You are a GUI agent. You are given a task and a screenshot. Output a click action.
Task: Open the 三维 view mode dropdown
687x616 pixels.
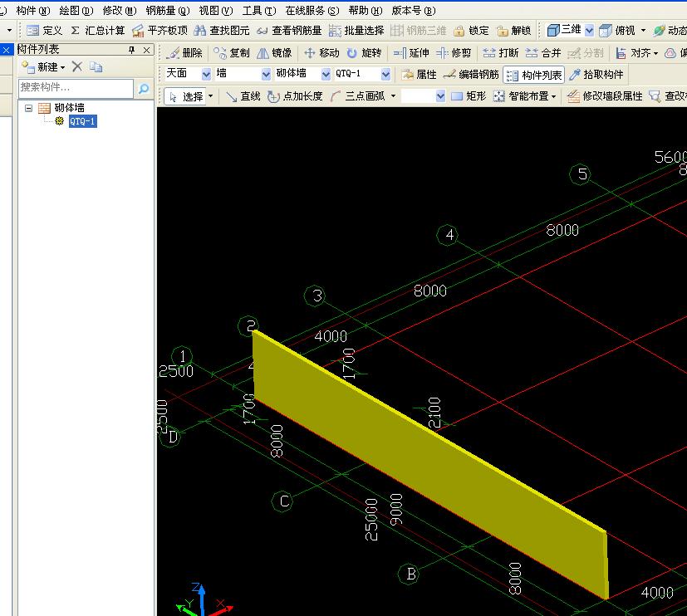click(589, 30)
